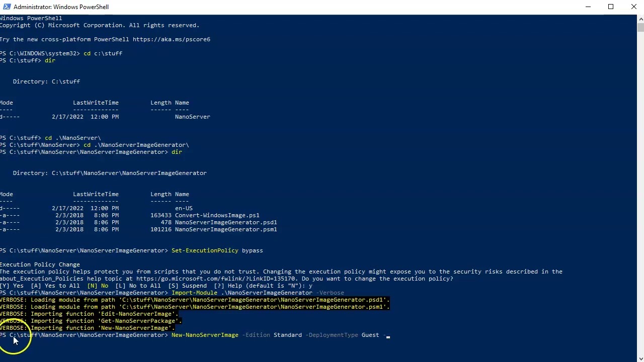Click the '-Verbose' parameter text

(330, 293)
